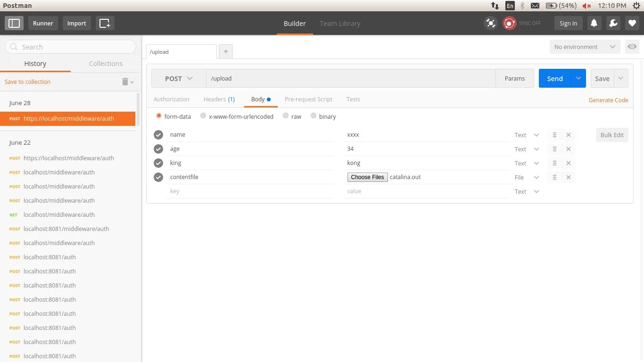The image size is (644, 362).
Task: Click the Bulk Edit button
Action: click(612, 135)
